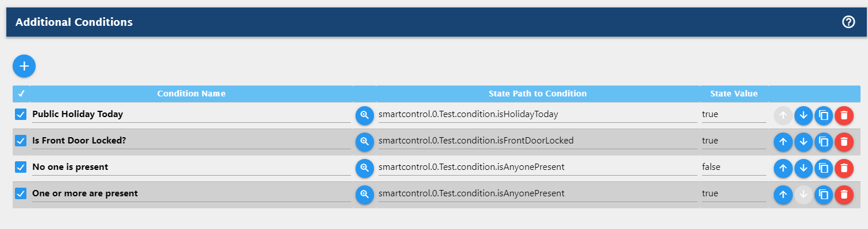Viewport: 868px width, 229px height.
Task: Edit the false state value field
Action: point(734,168)
